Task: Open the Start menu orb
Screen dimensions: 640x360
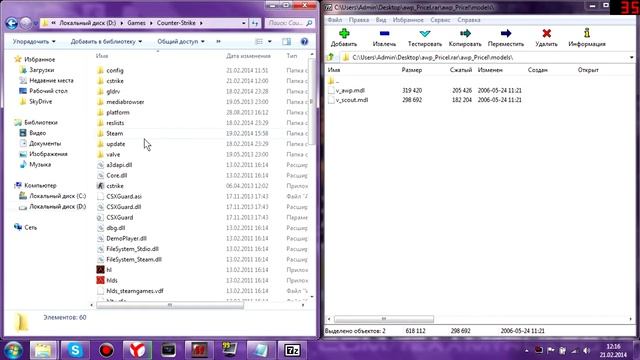Action: [13, 350]
